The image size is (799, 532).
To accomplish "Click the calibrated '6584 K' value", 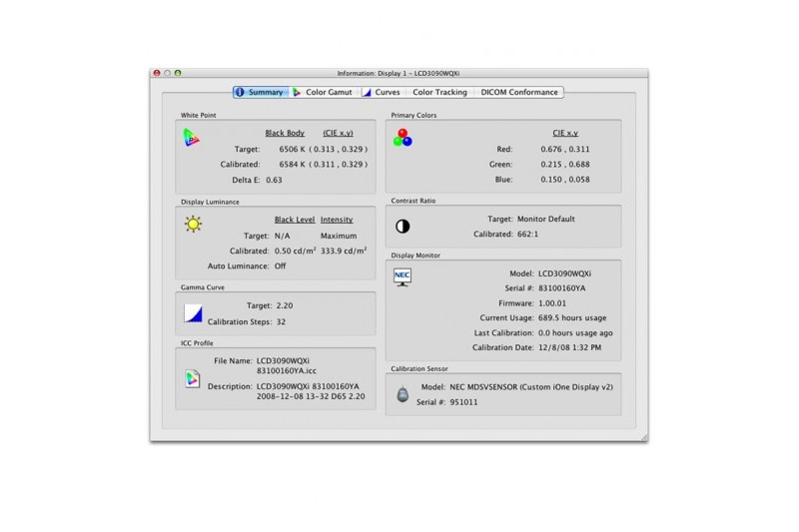I will pyautogui.click(x=292, y=165).
